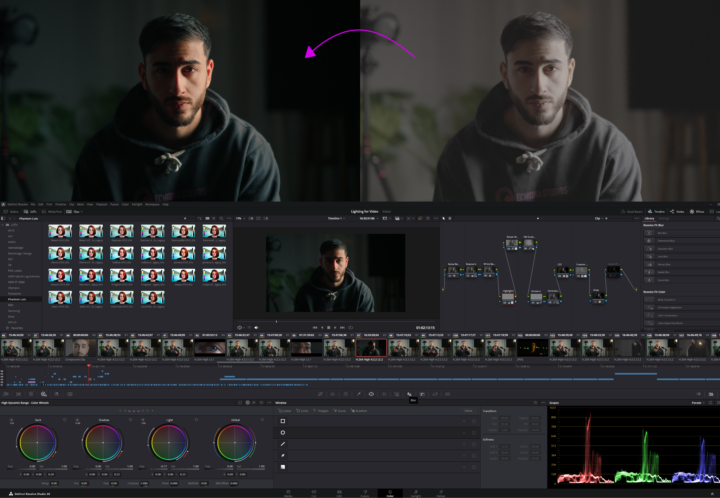Reset the Dark zone color wheel
Image resolution: width=720 pixels, height=498 pixels.
64,420
